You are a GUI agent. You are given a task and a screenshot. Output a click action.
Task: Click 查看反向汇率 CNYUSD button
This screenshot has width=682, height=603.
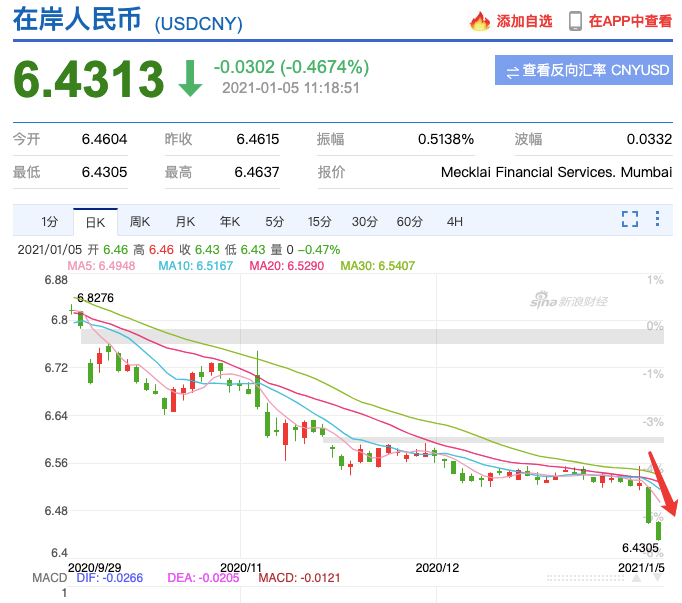583,70
